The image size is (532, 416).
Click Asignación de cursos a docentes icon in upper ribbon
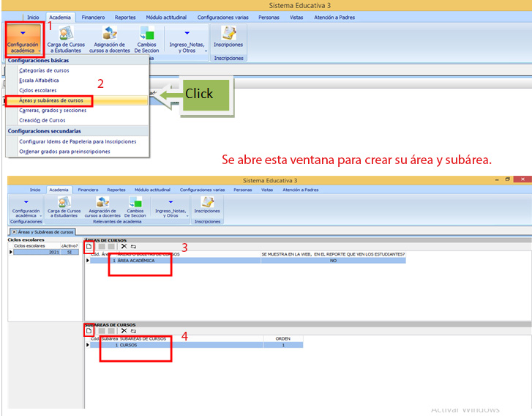[x=109, y=39]
